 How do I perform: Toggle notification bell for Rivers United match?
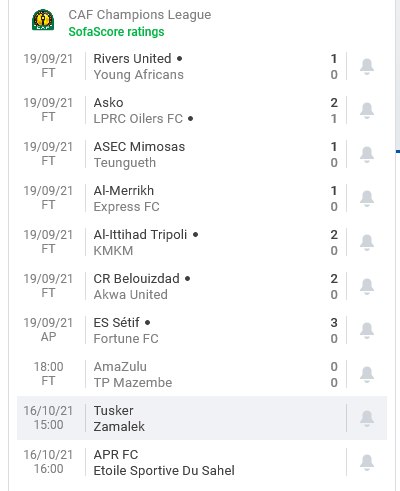click(x=367, y=66)
